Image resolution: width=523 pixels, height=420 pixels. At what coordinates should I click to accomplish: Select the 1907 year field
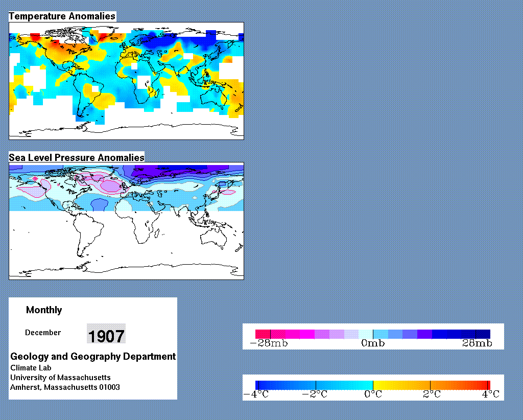(106, 333)
